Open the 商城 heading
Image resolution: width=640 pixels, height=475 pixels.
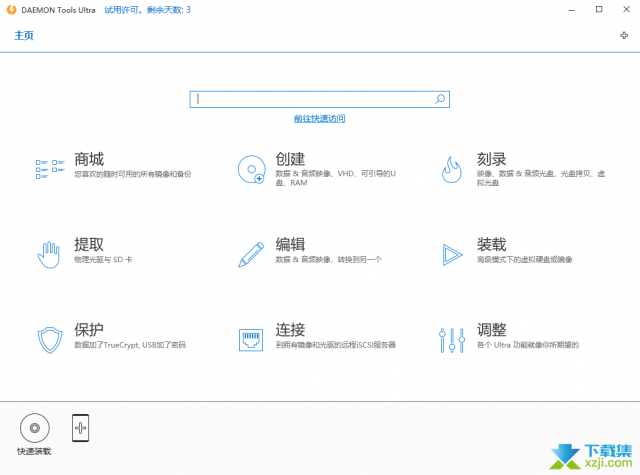89,159
